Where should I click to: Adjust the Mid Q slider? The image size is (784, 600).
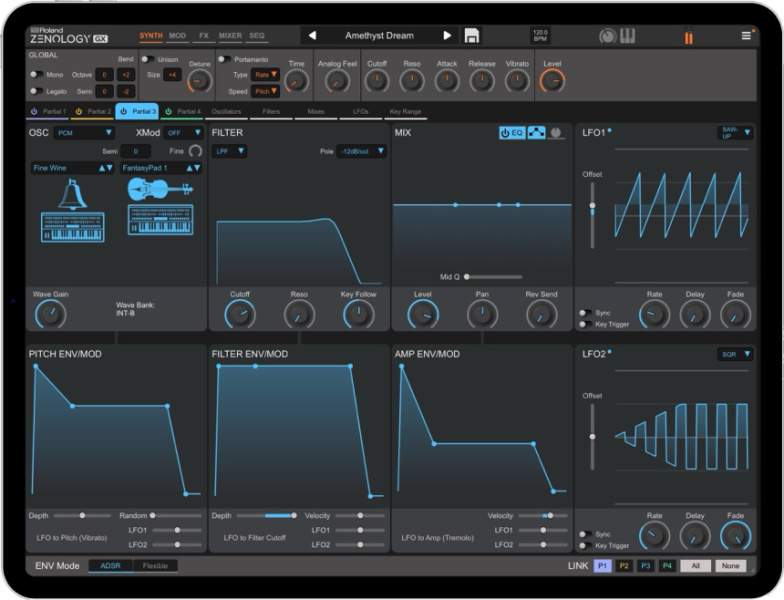(x=493, y=276)
